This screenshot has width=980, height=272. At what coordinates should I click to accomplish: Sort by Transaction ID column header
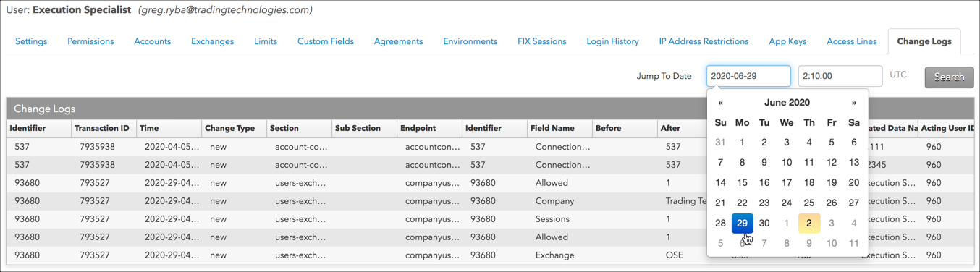click(x=101, y=128)
